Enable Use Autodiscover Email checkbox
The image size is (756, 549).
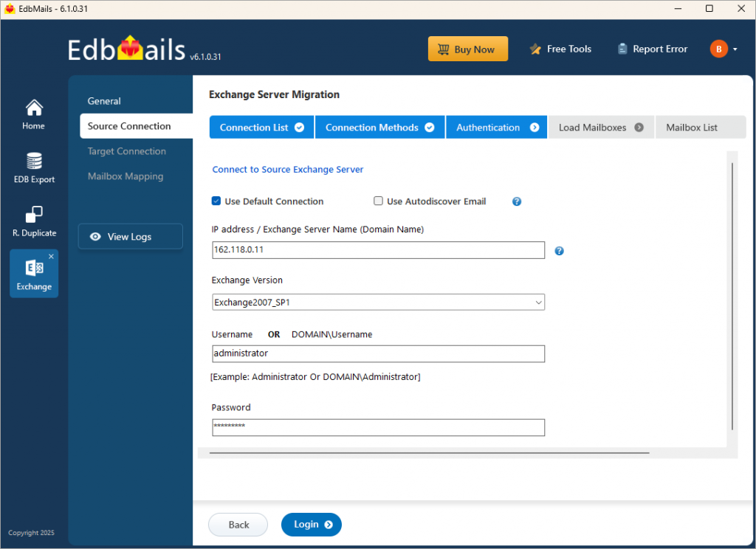coord(379,201)
